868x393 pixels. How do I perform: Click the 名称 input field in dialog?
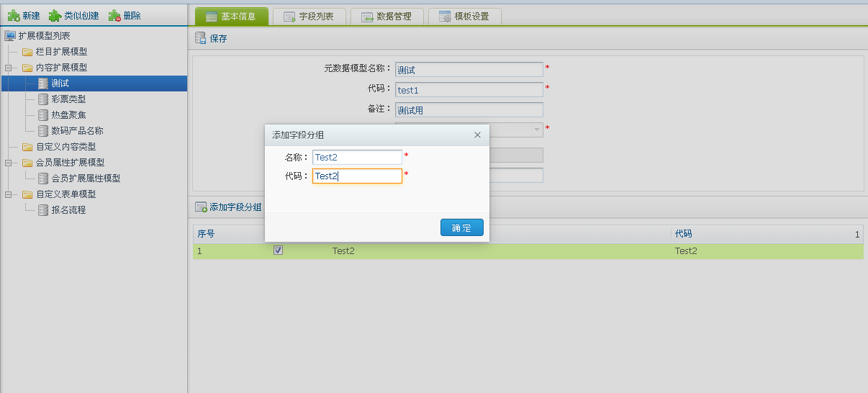[357, 157]
